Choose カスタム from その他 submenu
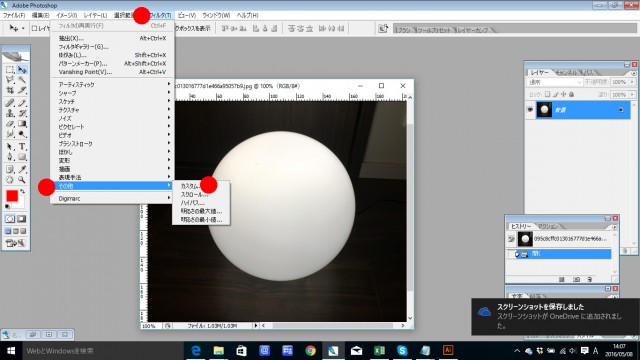 point(201,186)
